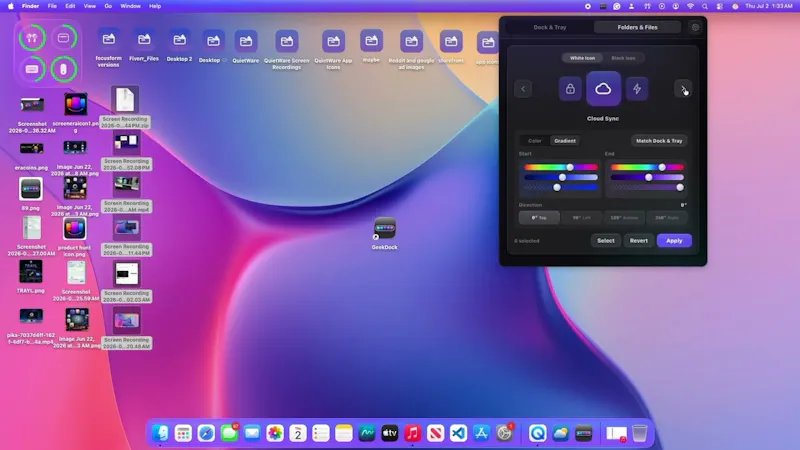Open the QuietWare Screen Recordings folder
Viewport: 800px width, 450px height.
tap(287, 41)
